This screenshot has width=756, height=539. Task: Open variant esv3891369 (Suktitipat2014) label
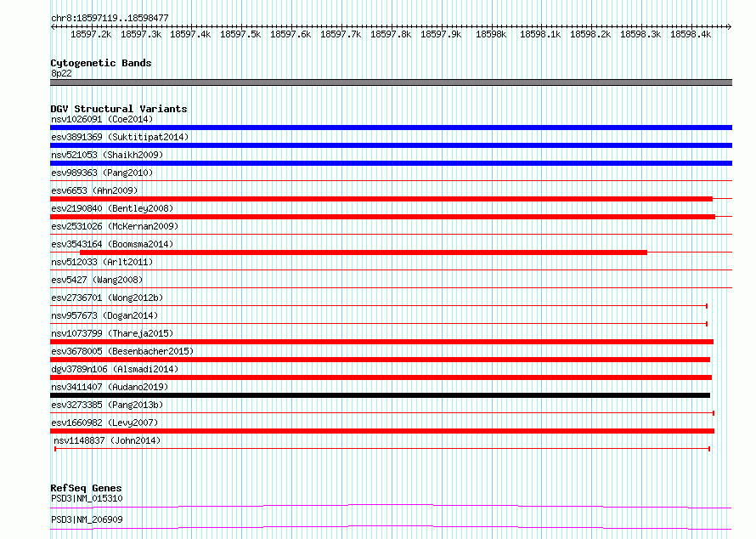pyautogui.click(x=120, y=137)
